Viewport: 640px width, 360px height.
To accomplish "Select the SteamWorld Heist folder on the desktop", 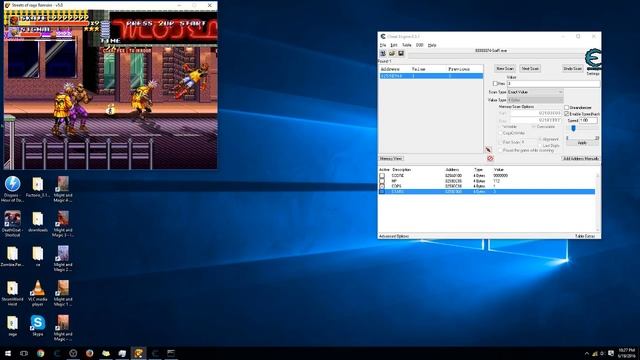I will point(12,293).
